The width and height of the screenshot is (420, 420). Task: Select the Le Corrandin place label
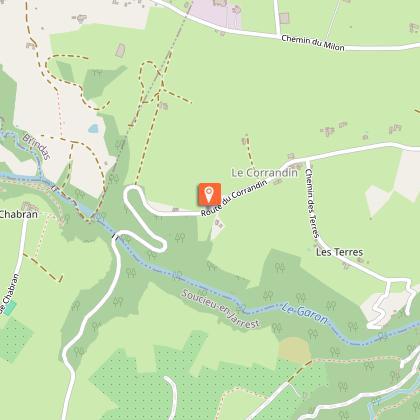pyautogui.click(x=264, y=173)
